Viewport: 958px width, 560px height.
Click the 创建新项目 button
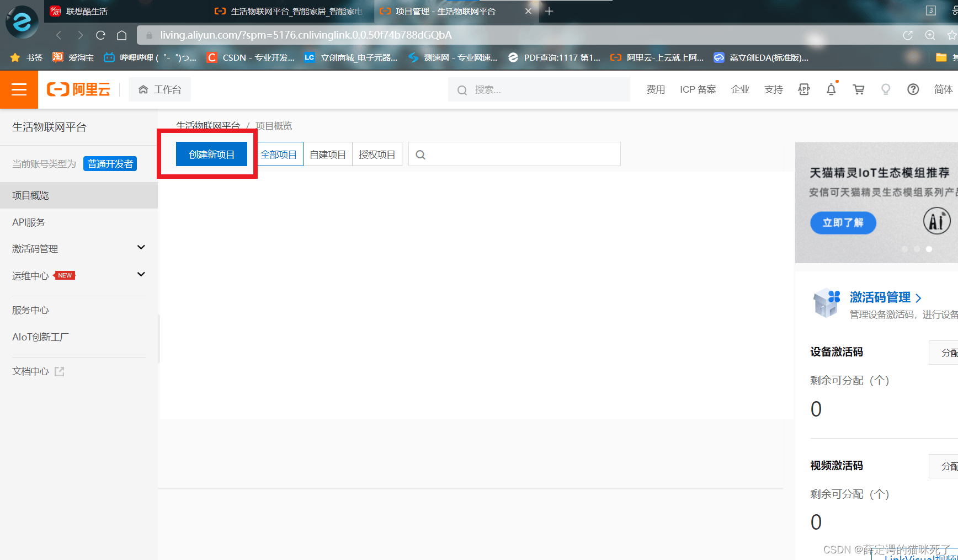click(211, 154)
